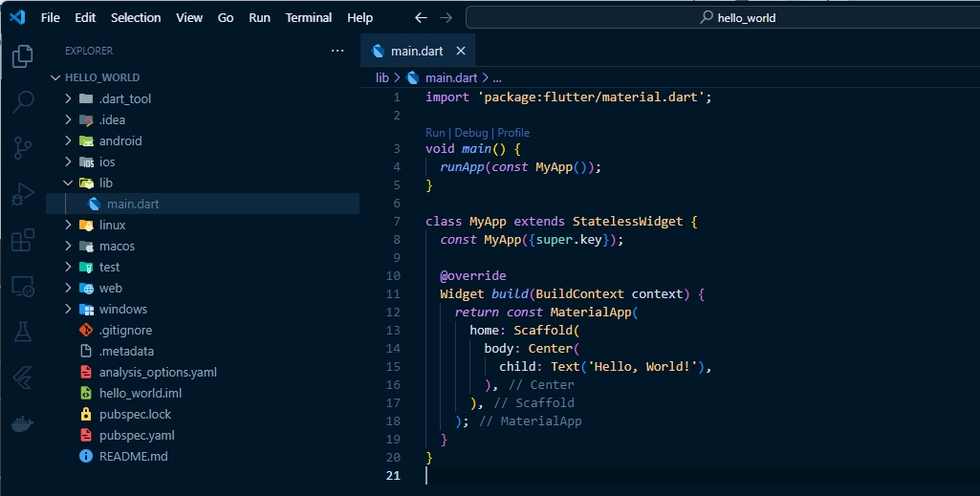Click the lib breadcrumb segment
980x496 pixels.
tap(381, 77)
